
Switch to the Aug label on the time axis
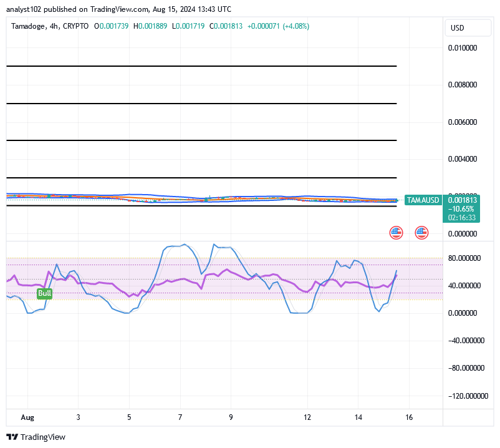[27, 417]
